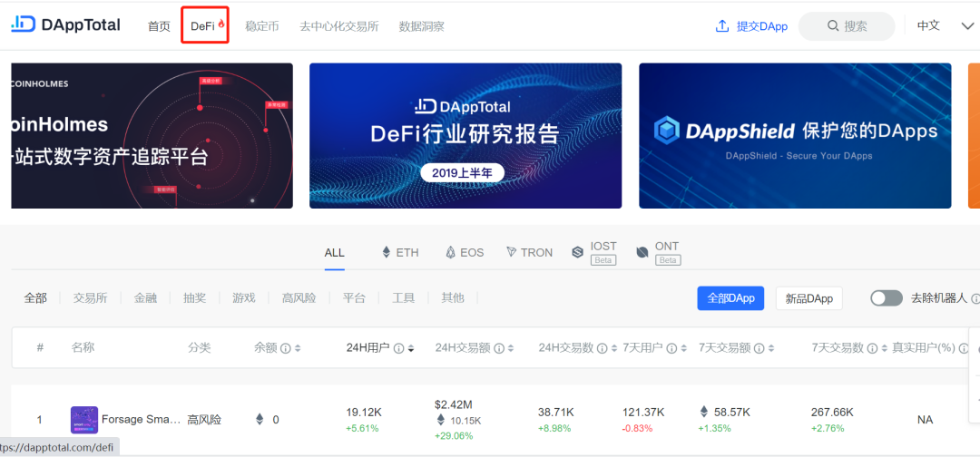Sort by 7天交易额 using sort arrows
The image size is (980, 457).
click(770, 348)
